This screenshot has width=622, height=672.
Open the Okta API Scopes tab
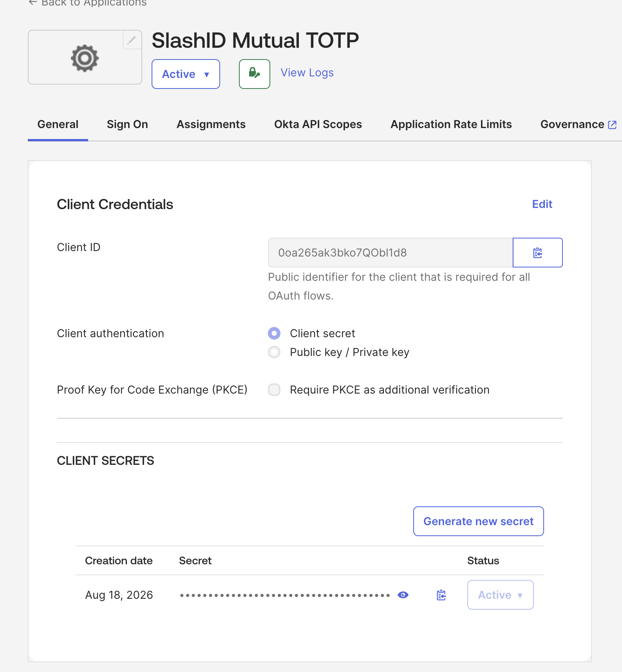pos(318,124)
